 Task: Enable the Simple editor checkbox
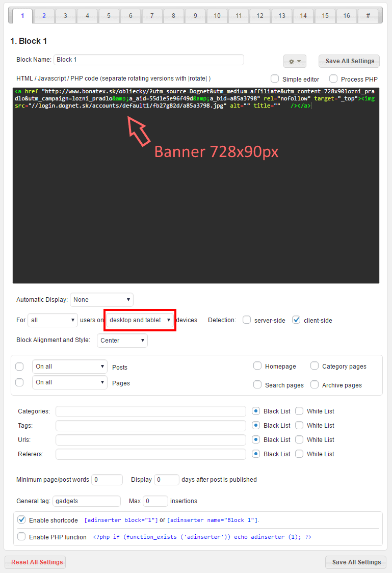(275, 79)
